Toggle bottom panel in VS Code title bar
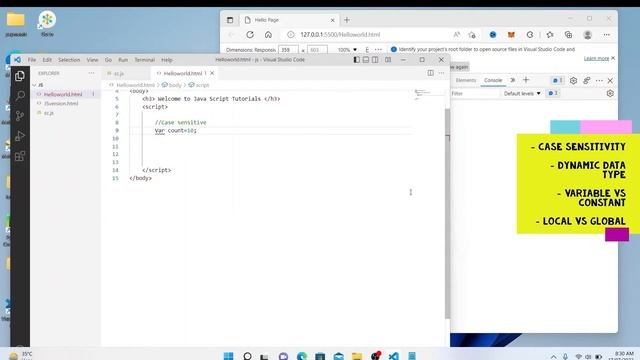Viewport: 640px width, 360px height. (x=366, y=60)
